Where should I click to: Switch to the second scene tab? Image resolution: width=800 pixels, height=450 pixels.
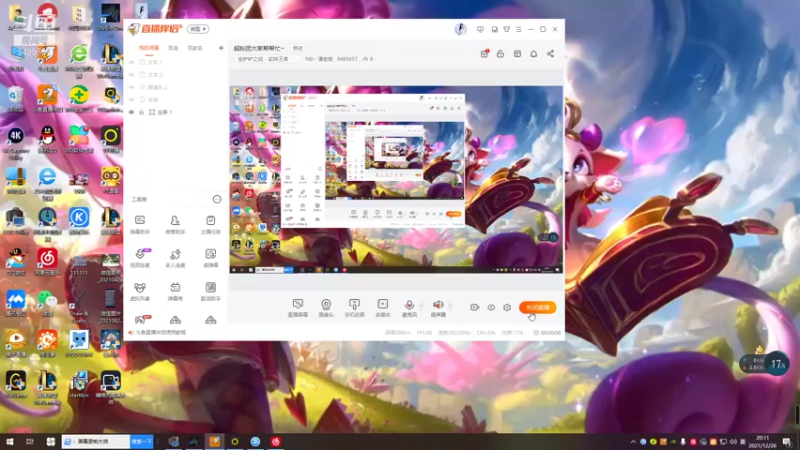[x=173, y=48]
